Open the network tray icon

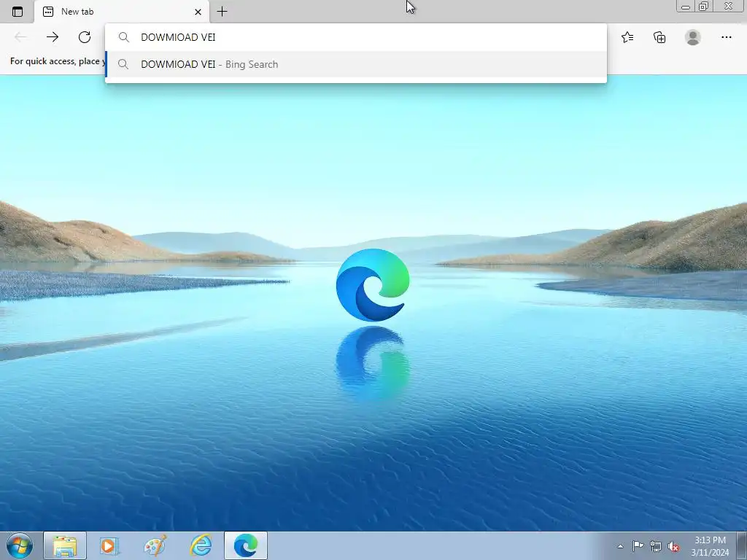click(656, 546)
